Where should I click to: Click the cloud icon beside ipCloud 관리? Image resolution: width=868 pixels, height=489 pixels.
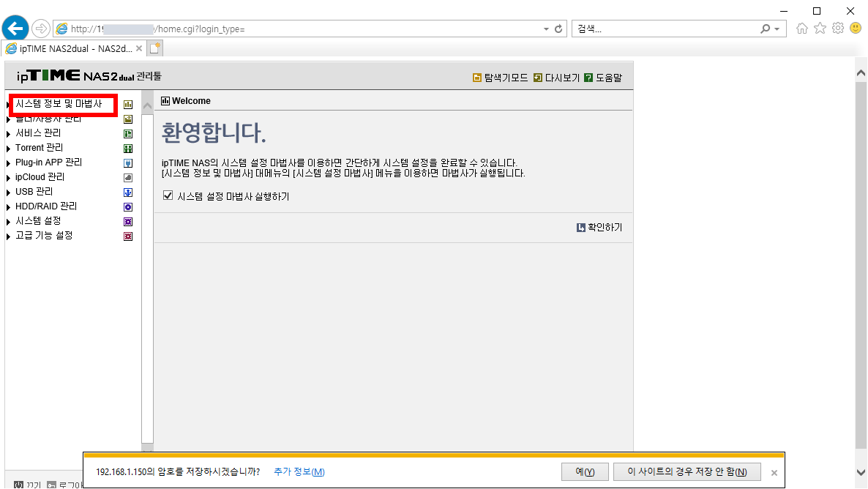[128, 178]
